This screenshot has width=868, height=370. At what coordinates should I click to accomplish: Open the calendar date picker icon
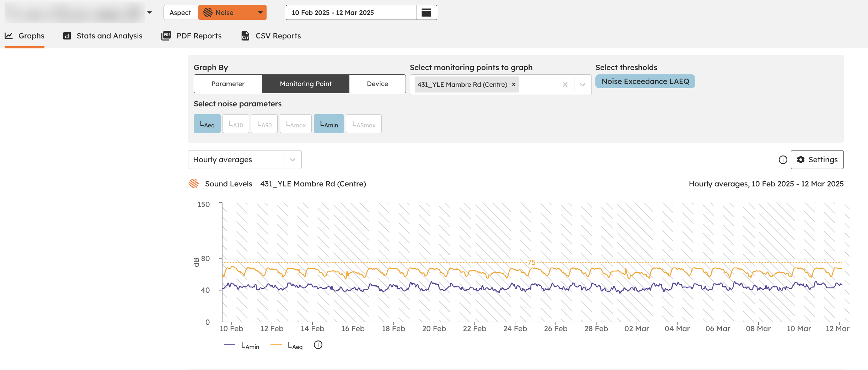coord(426,13)
